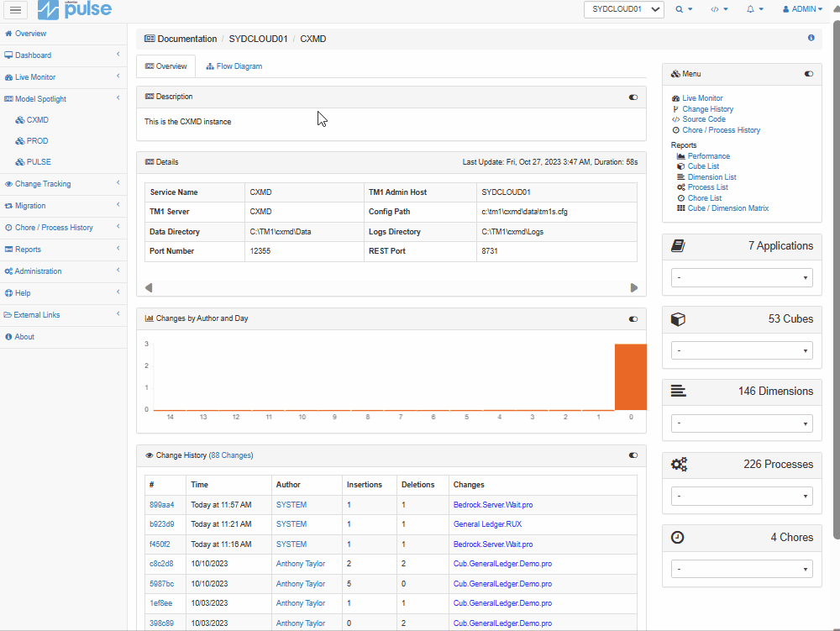Click the info icon beside the breadcrumb
This screenshot has width=840, height=631.
(811, 38)
